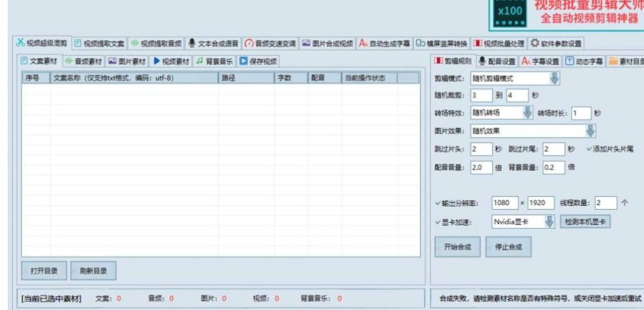Click the 打开目录 button

pos(44,271)
